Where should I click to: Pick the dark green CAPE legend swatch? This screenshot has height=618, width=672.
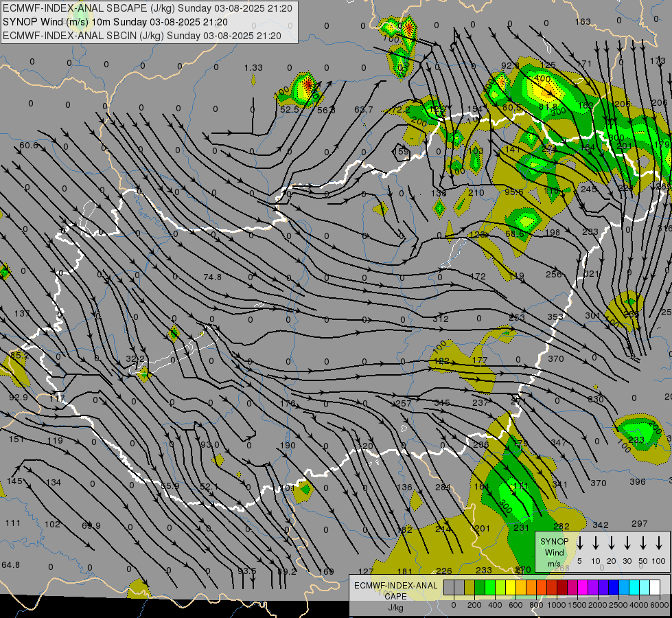point(480,588)
